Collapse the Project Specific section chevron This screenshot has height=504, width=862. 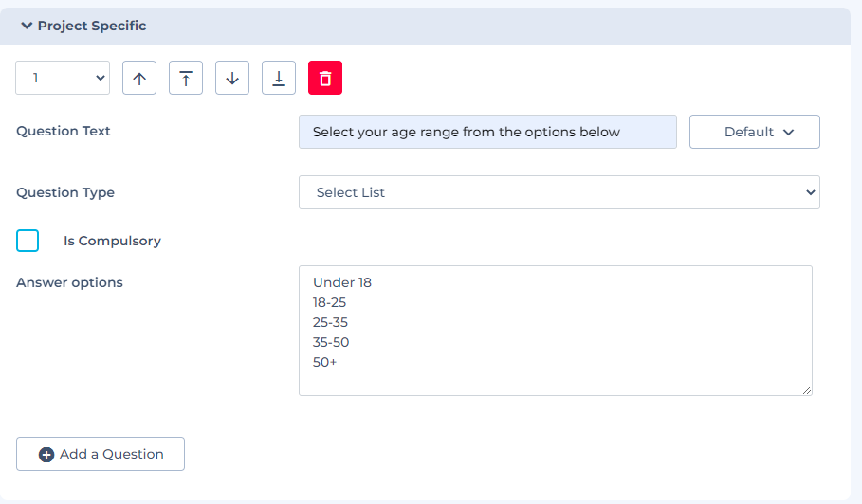point(27,26)
